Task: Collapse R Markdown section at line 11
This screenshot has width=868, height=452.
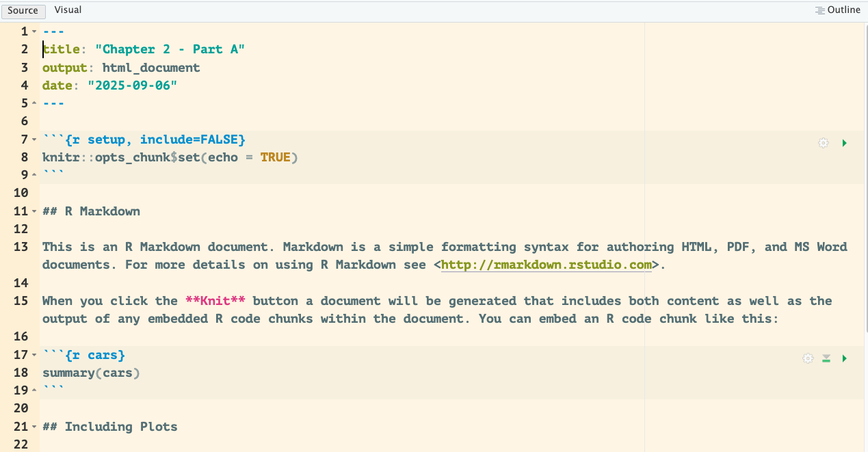Action: coord(34,211)
